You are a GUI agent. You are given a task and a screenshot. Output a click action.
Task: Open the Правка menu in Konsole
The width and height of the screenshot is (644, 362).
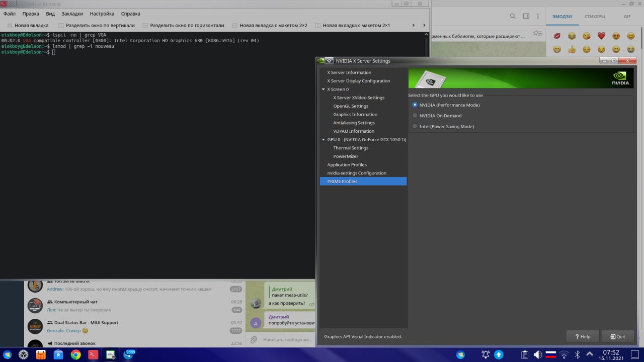[31, 14]
